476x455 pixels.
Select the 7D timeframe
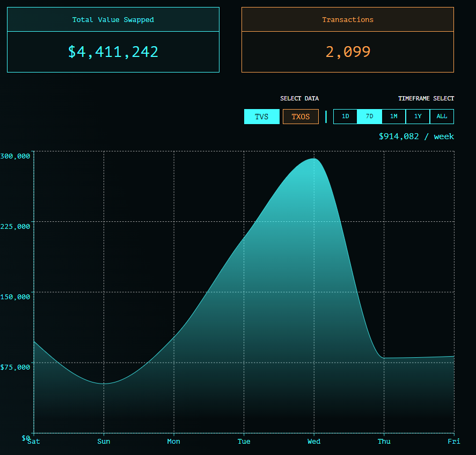click(369, 117)
